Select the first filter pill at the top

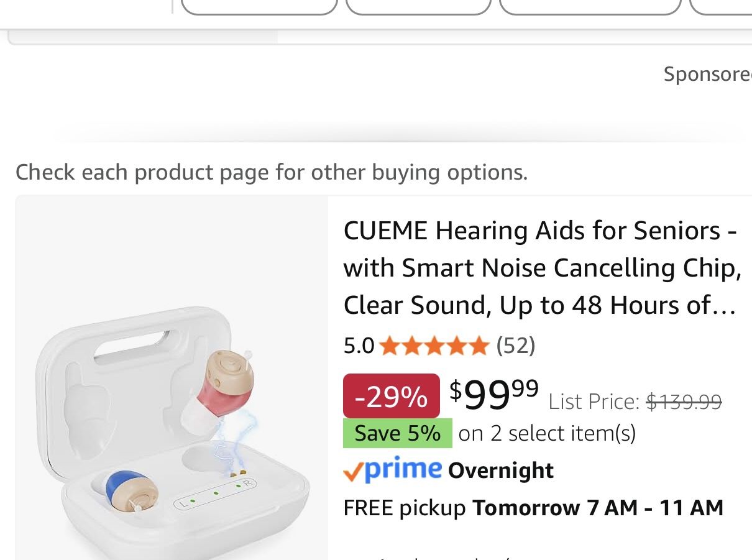coord(259,7)
